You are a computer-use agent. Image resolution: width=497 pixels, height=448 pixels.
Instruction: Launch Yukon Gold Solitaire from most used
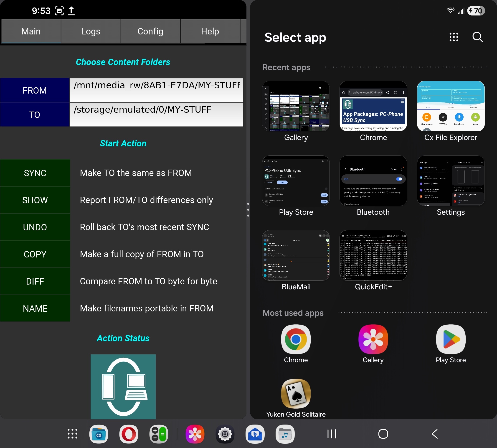pyautogui.click(x=296, y=393)
